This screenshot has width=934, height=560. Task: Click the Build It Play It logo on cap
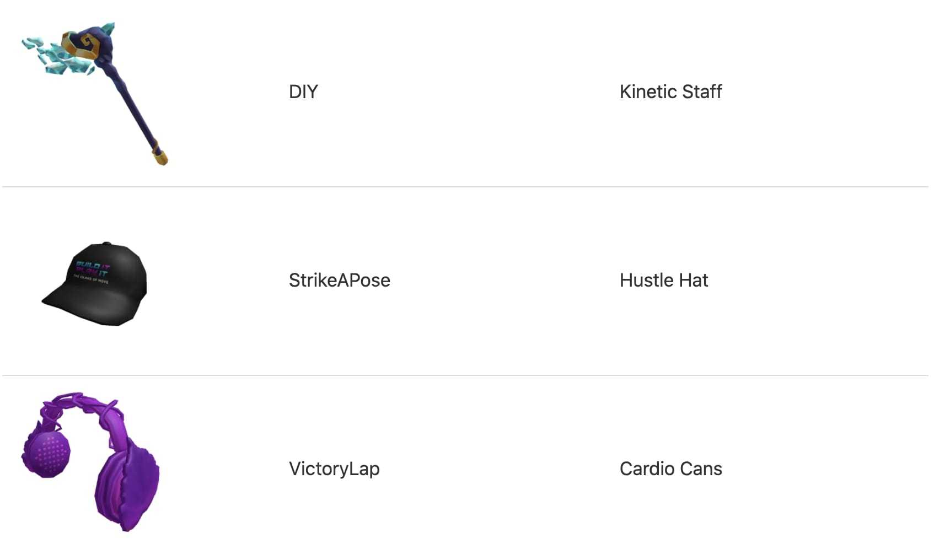(92, 271)
